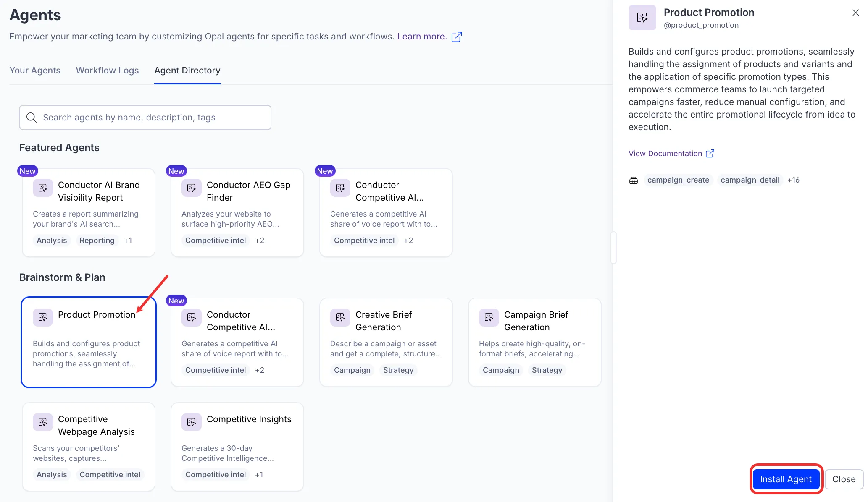Click the Strategy tag on Creative Brief Generation

[398, 370]
